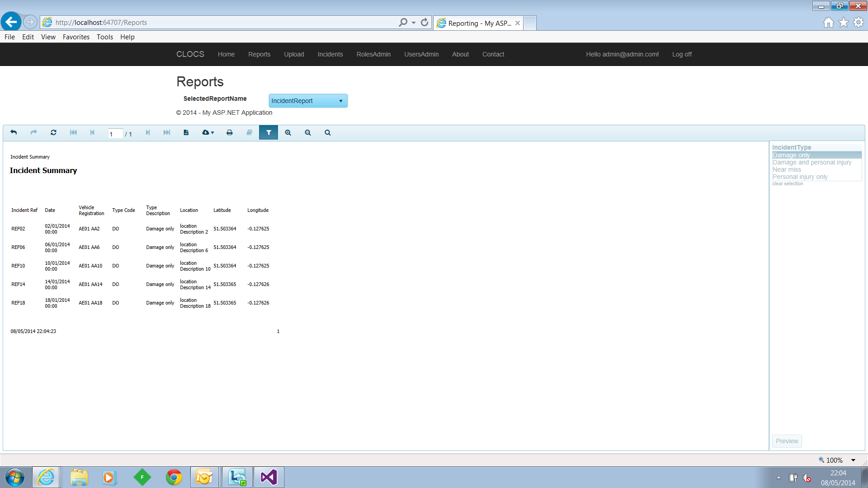Click the clear selection link
868x488 pixels.
[x=788, y=183]
